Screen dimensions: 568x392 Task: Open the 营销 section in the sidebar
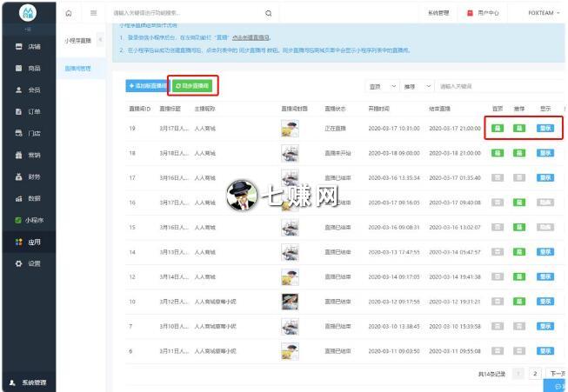pos(28,155)
